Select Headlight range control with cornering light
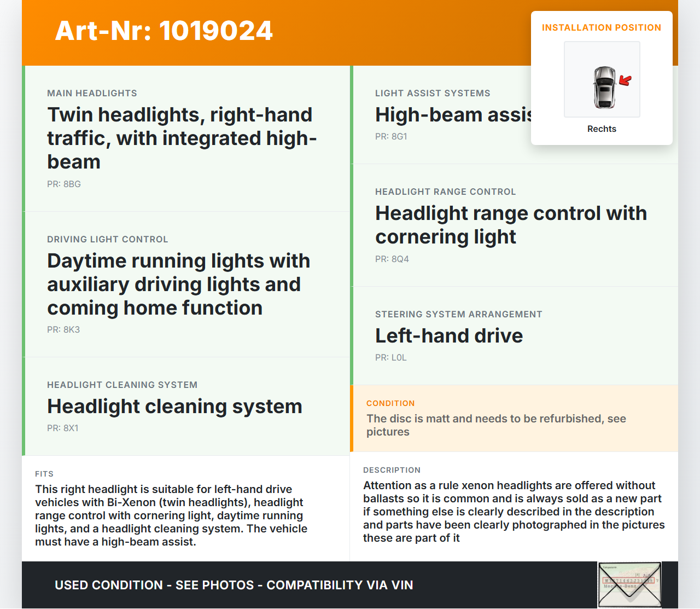 [x=511, y=225]
